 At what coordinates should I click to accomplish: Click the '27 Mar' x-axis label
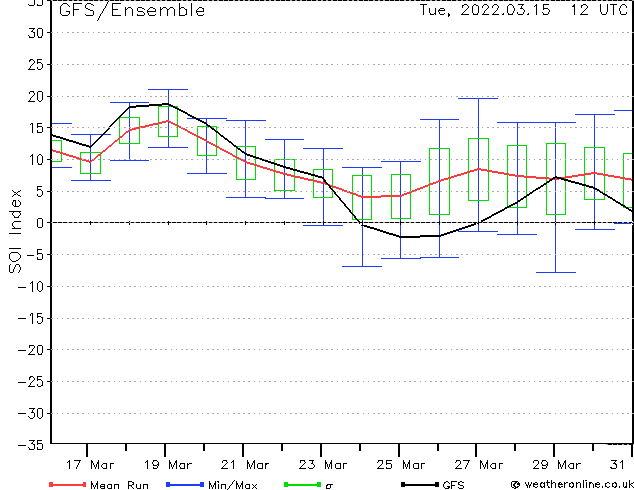point(478,465)
